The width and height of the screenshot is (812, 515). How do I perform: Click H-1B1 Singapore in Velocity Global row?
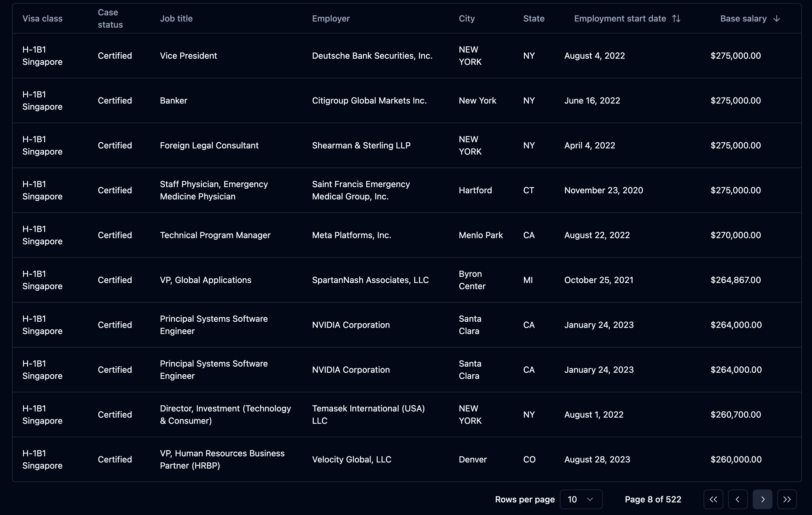[x=42, y=459]
